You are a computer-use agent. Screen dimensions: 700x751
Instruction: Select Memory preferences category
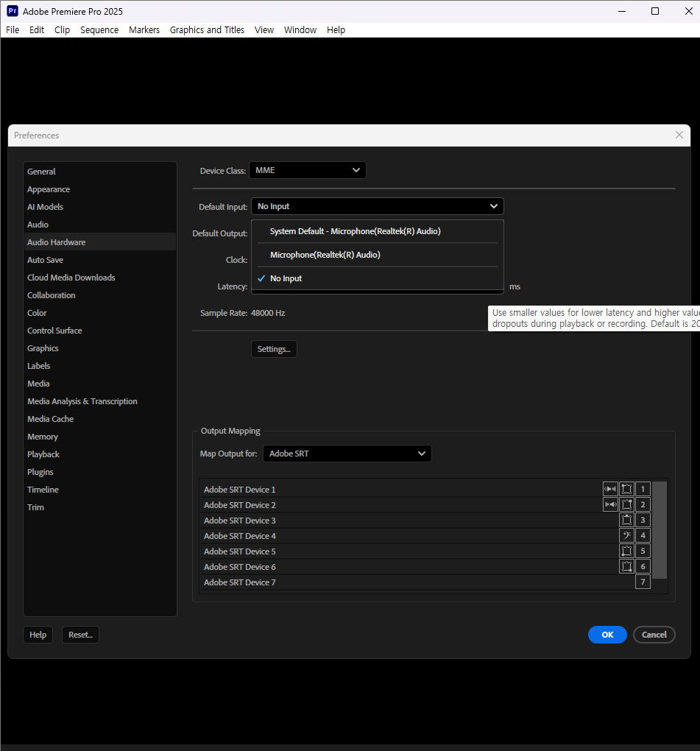pos(99,437)
